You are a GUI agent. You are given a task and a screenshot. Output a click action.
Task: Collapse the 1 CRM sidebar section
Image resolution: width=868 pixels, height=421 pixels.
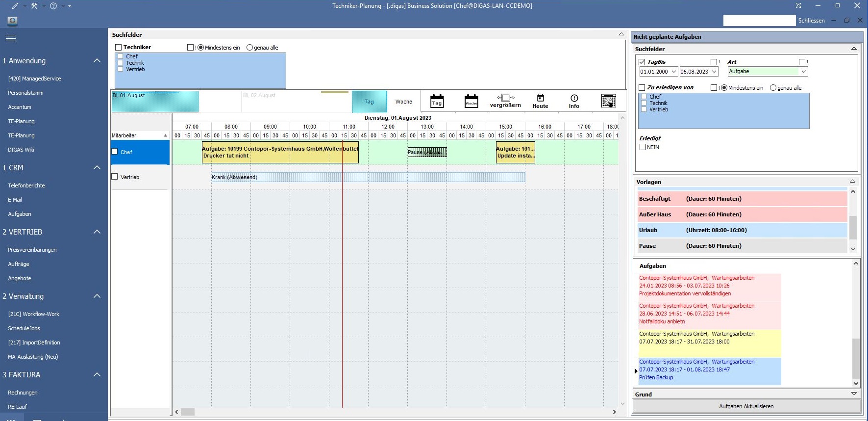coord(97,168)
